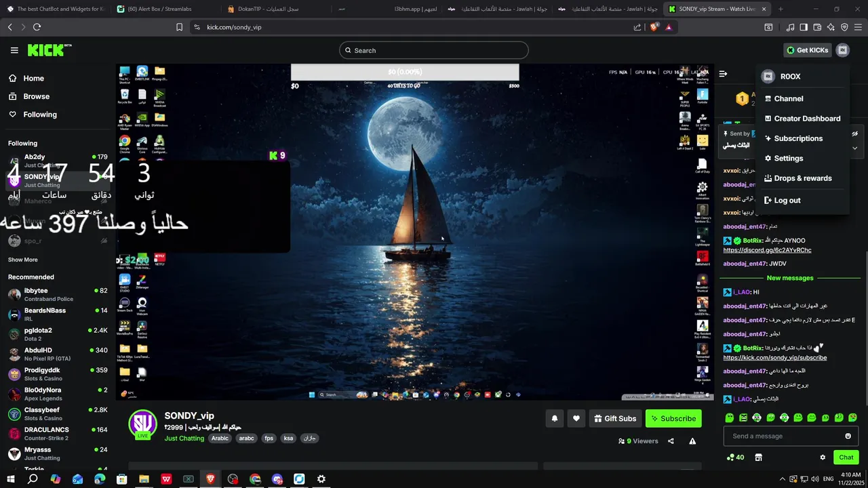Toggle the browser sidebar panel icon
Viewport: 868px width, 488px height.
[804, 27]
